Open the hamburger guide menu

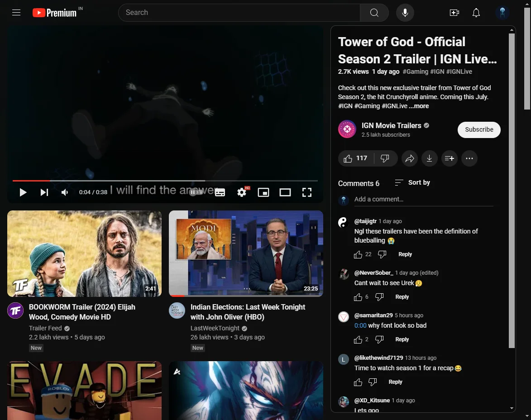click(16, 13)
